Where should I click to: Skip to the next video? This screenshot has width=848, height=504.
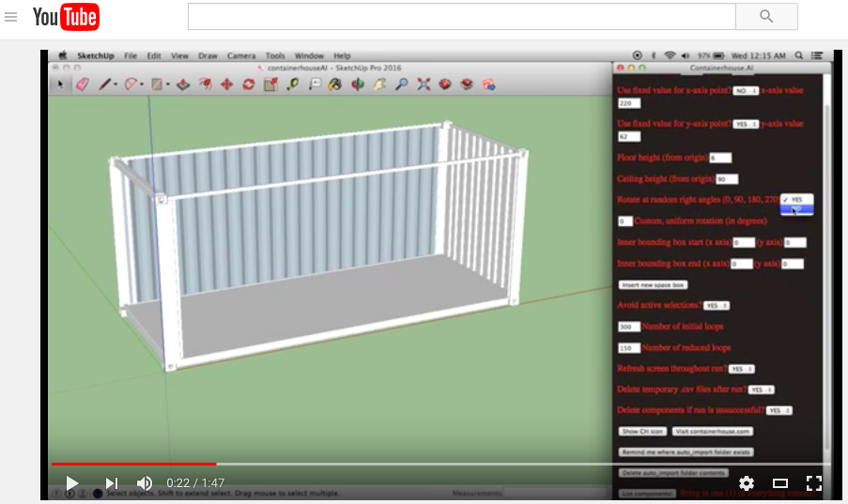[112, 483]
